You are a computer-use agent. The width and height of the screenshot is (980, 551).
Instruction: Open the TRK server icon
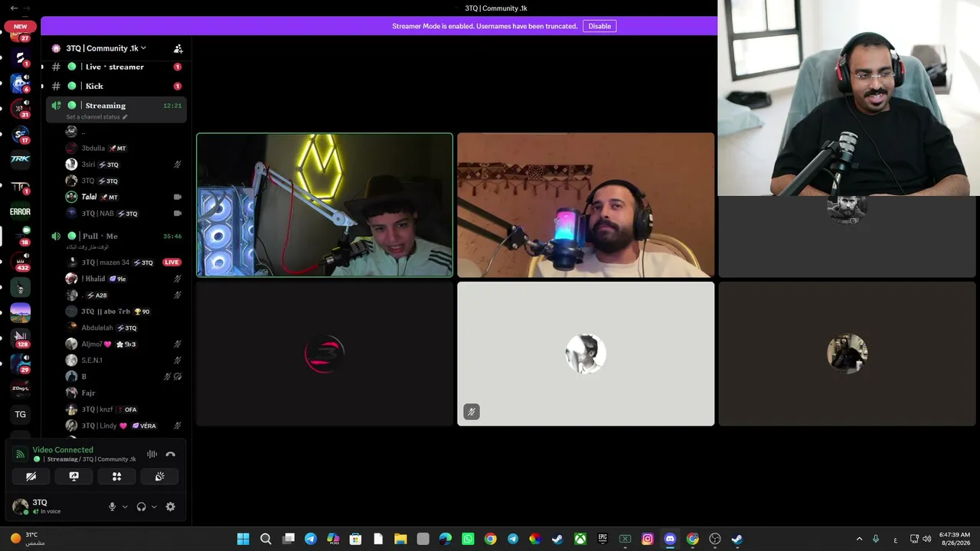coord(20,159)
